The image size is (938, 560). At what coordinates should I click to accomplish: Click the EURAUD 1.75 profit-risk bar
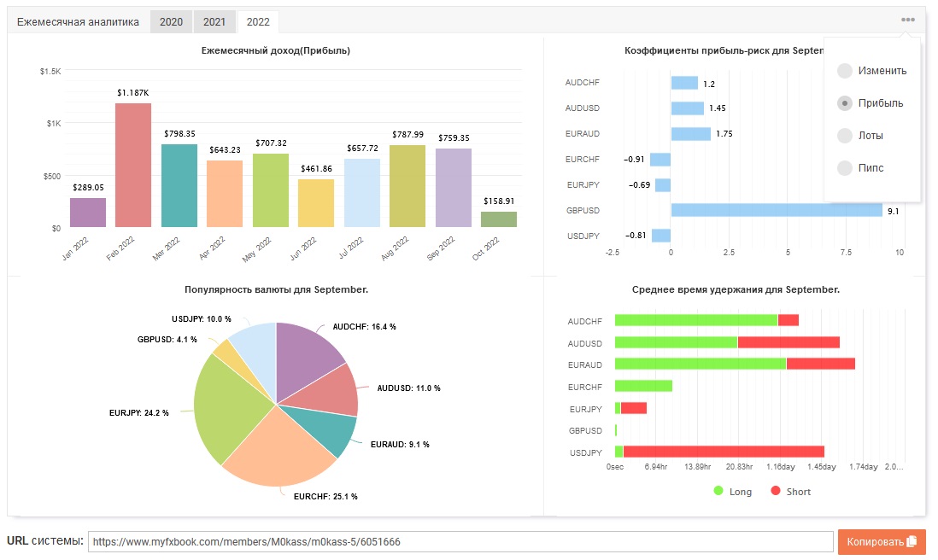coord(691,133)
